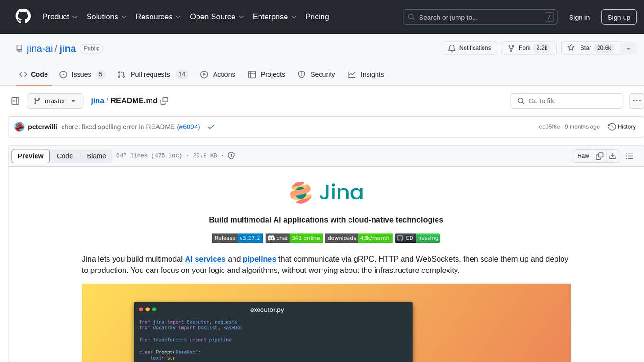Open the Actions tab
Image resolution: width=644 pixels, height=362 pixels.
click(x=218, y=74)
